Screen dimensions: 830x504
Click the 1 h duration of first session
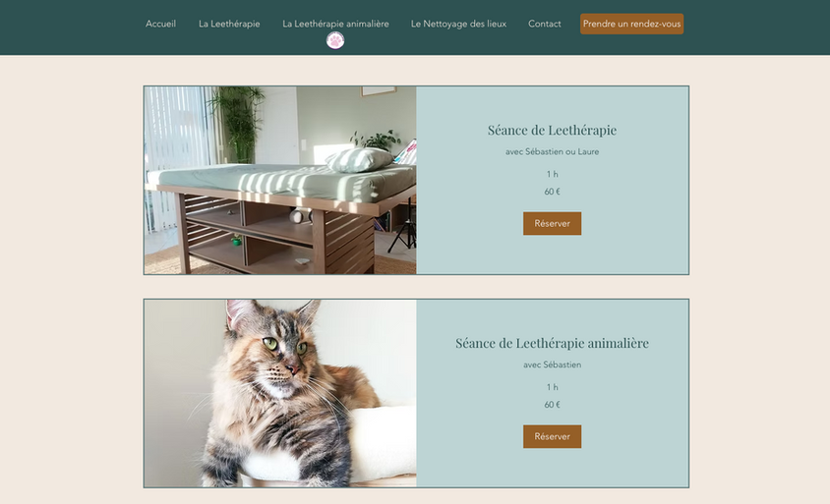click(x=552, y=175)
